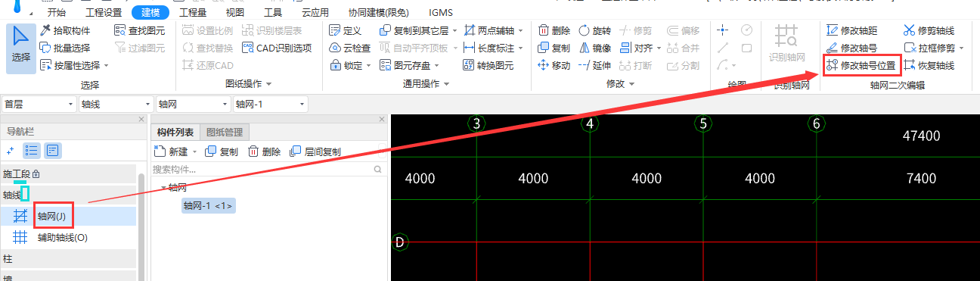The image size is (980, 281).
Task: Open the 云应用 ribbon tab
Action: (x=315, y=12)
